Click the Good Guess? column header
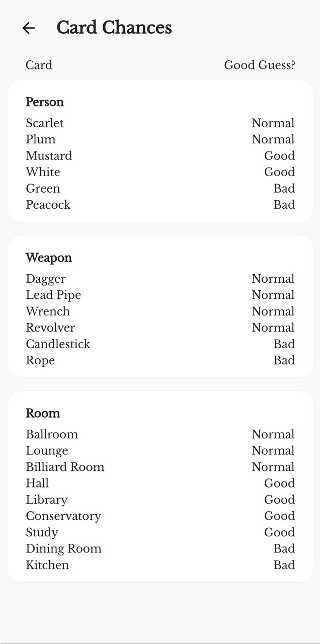The image size is (320, 644). click(x=259, y=65)
